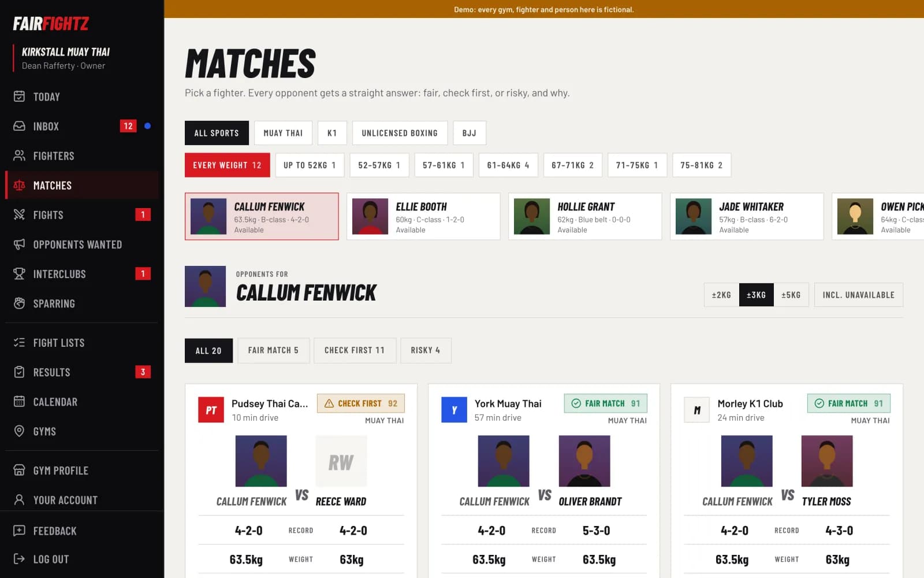Click the Pudsey Thai PT gym logo
The image size is (924, 578).
pos(211,410)
